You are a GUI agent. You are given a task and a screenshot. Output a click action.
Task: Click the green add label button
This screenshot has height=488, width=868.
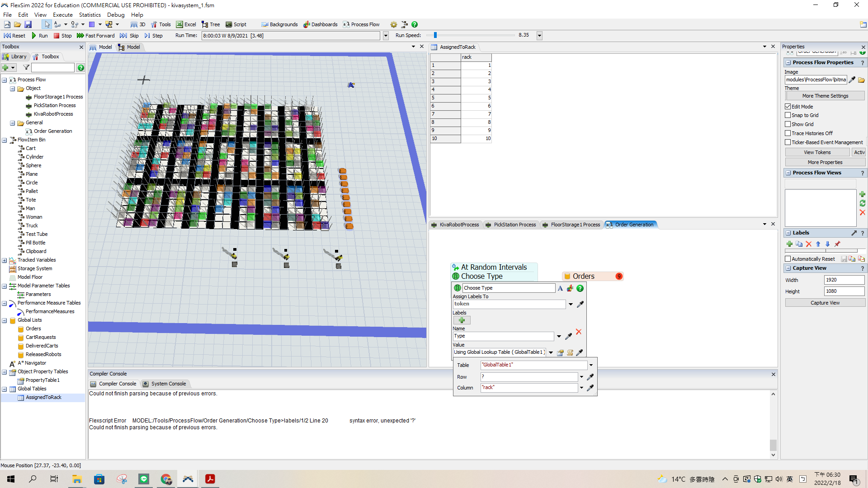[x=462, y=320]
